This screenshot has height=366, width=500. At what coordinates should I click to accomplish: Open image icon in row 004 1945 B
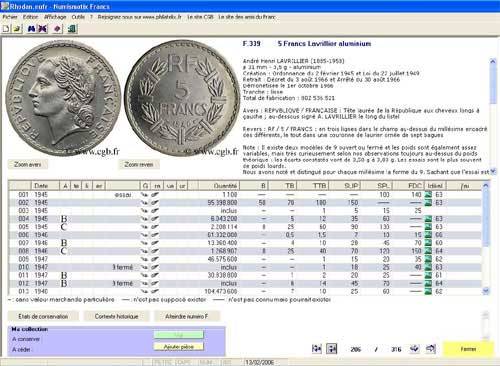[x=428, y=219]
